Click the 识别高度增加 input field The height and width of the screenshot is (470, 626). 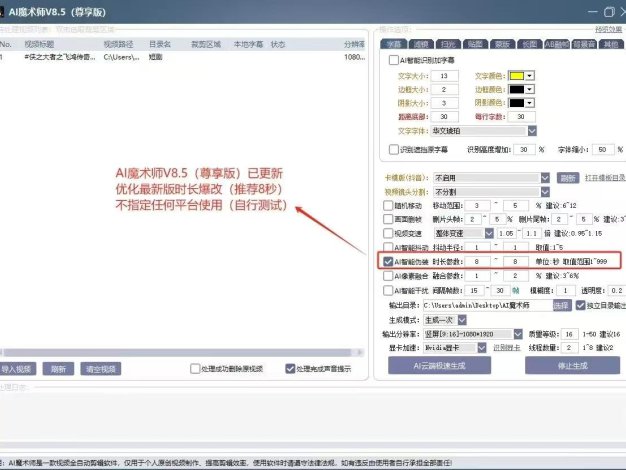pyautogui.click(x=524, y=149)
